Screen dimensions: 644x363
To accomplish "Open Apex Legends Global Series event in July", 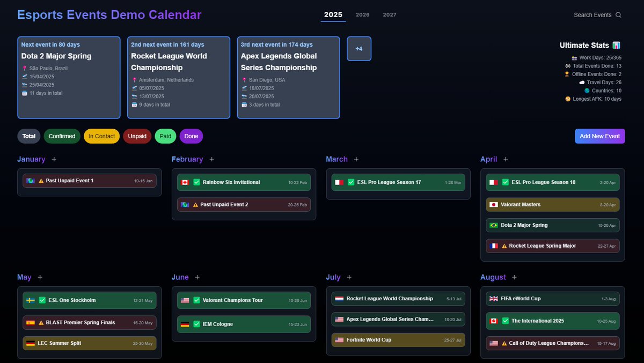I will point(398,319).
